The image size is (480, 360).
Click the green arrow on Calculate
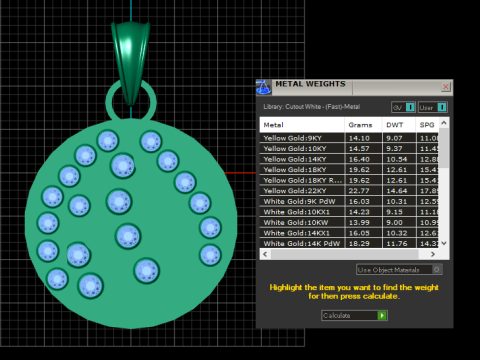point(382,315)
